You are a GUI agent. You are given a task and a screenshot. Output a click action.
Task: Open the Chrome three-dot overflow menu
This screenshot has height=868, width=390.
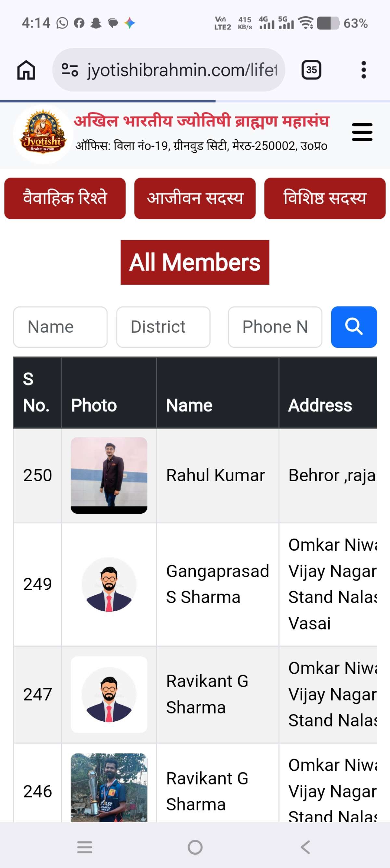[363, 70]
